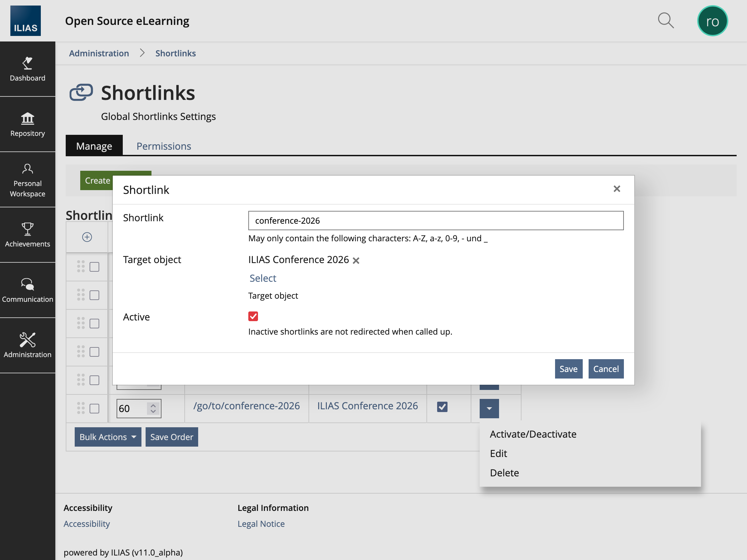Open the Repository sidebar item
Viewport: 747px width, 560px height.
[x=28, y=124]
